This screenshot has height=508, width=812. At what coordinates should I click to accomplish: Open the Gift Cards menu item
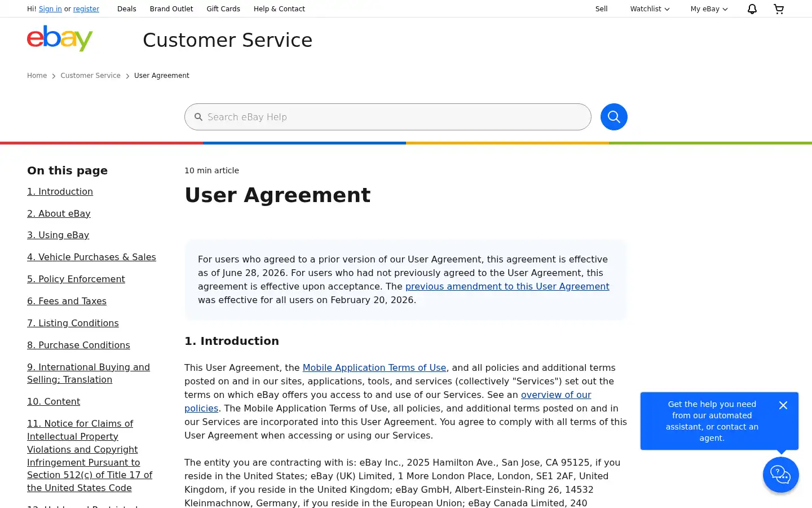pos(223,9)
